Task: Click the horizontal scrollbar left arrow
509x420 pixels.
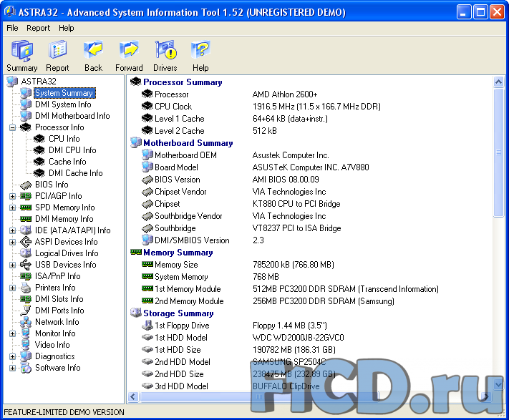Action: tap(133, 396)
